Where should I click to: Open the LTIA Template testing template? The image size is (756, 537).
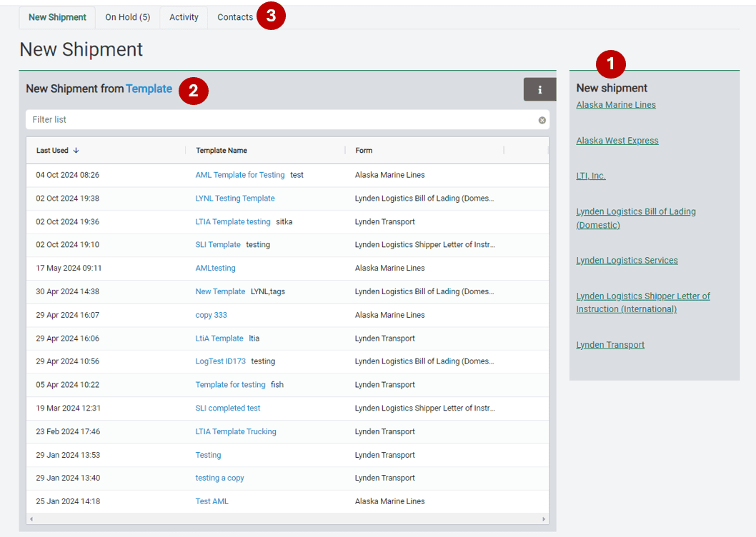[x=233, y=222]
